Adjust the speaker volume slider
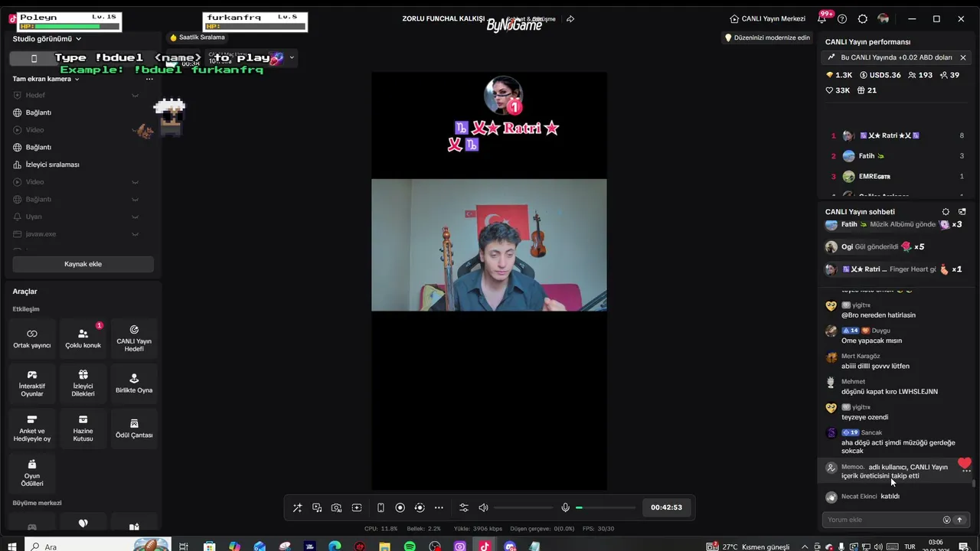980x551 pixels. [523, 507]
